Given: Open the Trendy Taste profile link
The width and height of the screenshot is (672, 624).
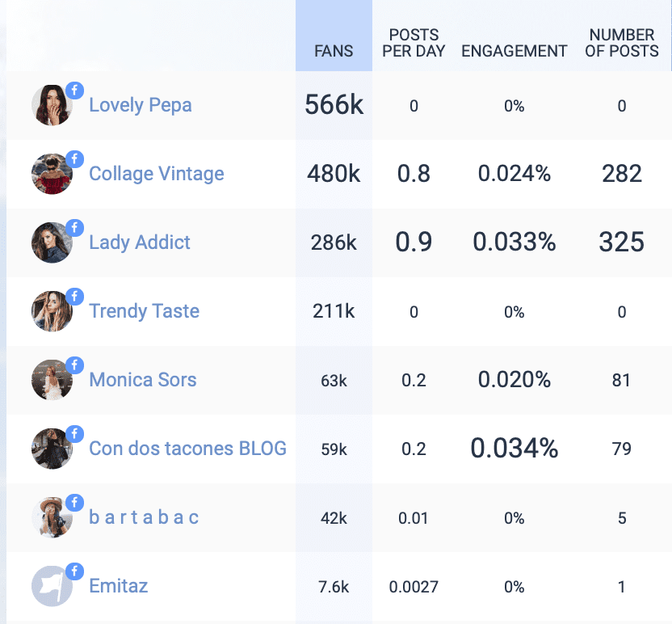Looking at the screenshot, I should [x=144, y=311].
